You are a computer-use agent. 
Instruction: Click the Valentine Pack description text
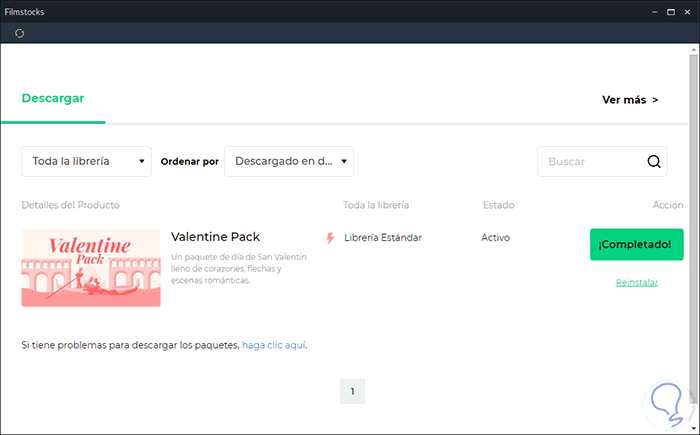(x=239, y=268)
